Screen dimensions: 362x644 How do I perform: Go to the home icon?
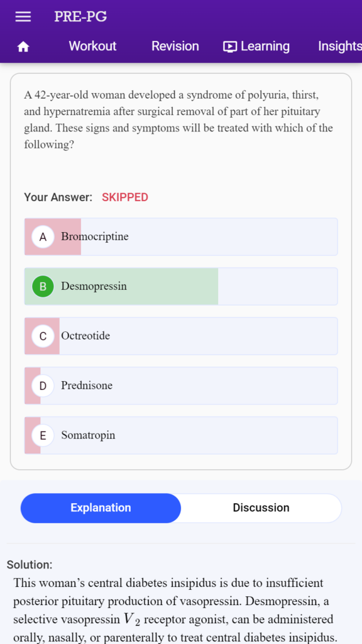click(23, 47)
